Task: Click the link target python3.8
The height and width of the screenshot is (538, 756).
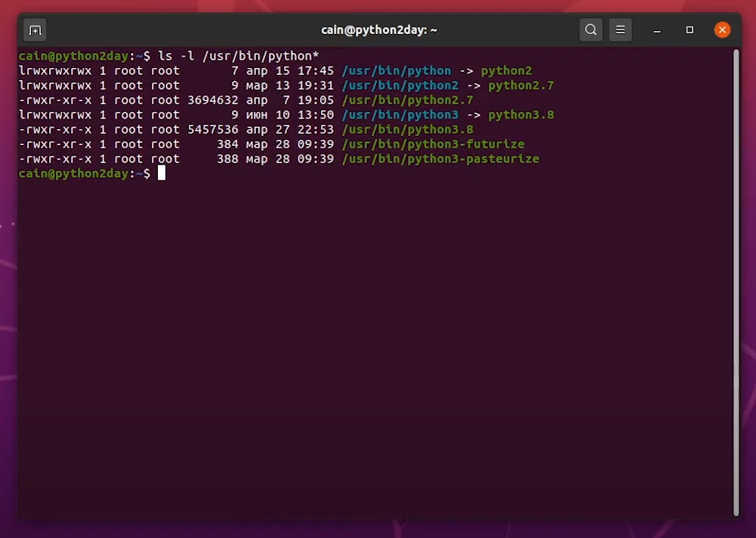Action: coord(520,115)
